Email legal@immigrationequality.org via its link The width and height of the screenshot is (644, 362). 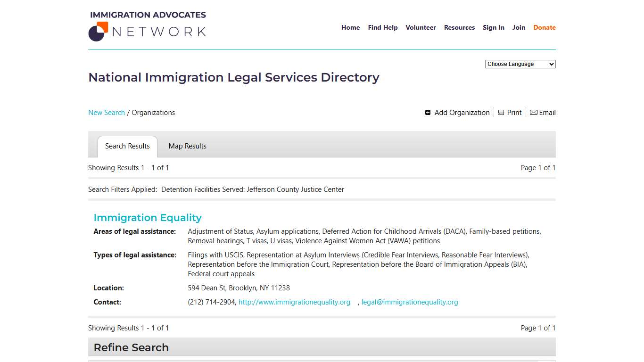pyautogui.click(x=410, y=302)
